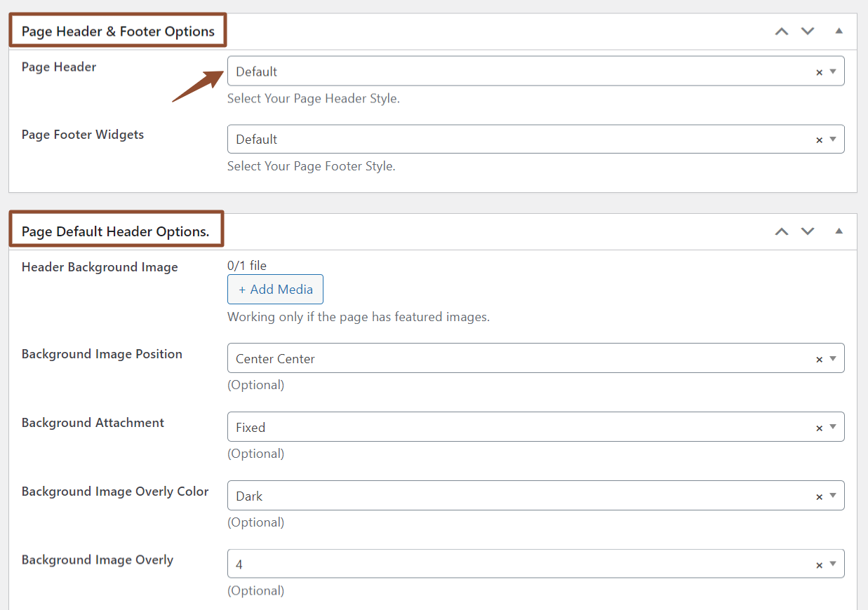The height and width of the screenshot is (610, 868).
Task: Click the Background Image Overly input field
Action: click(491, 564)
